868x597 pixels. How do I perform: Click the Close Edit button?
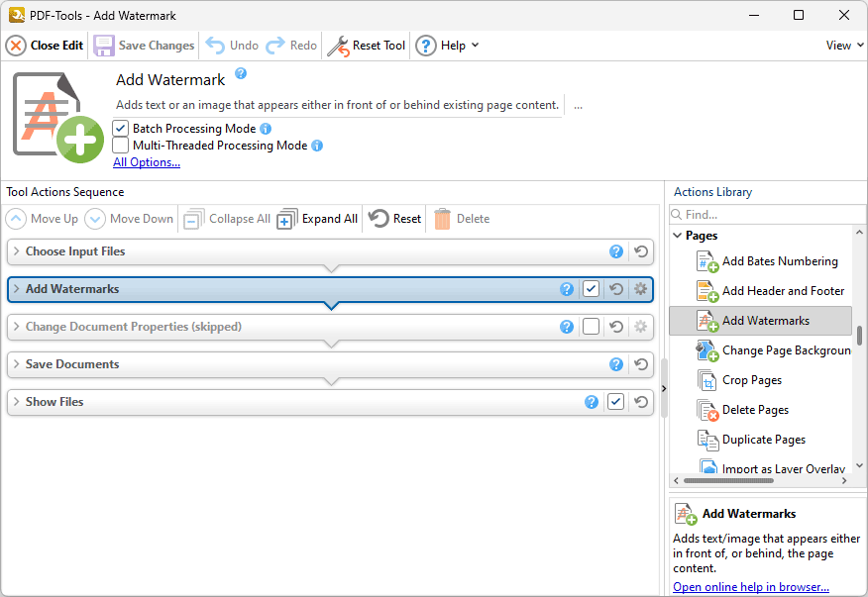click(x=45, y=46)
